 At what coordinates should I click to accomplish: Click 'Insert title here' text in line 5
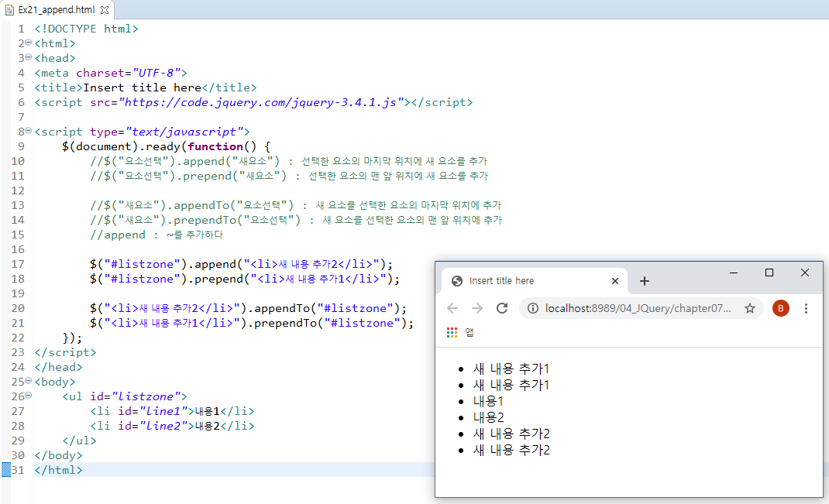click(142, 87)
